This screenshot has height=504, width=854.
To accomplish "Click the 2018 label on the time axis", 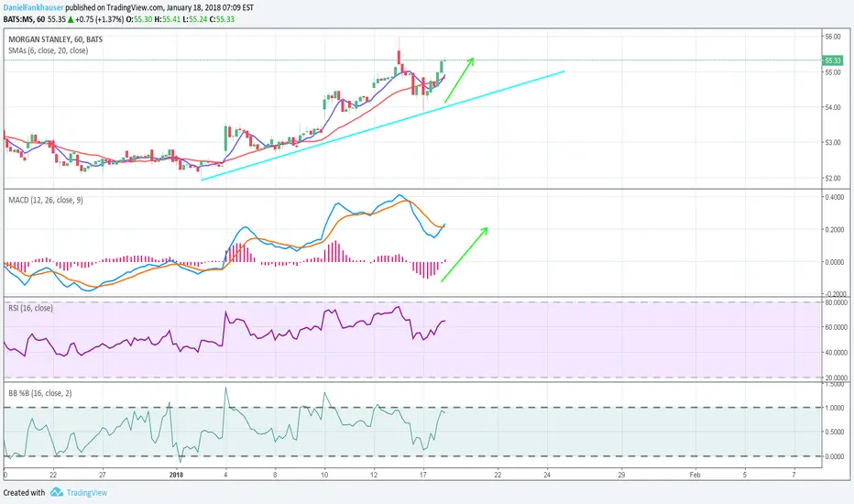I will tap(176, 475).
